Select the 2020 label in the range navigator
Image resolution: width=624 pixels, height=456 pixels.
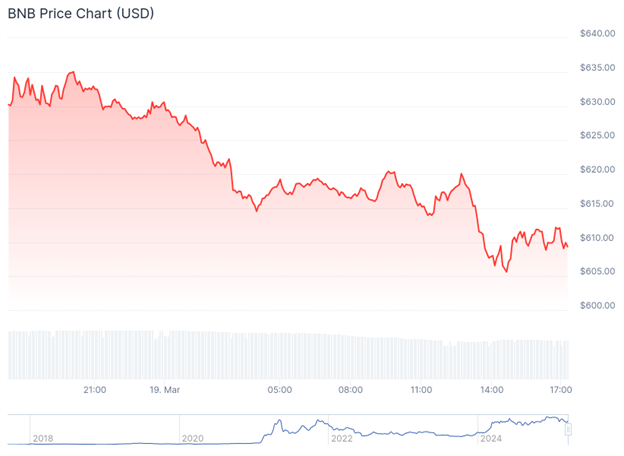click(192, 438)
